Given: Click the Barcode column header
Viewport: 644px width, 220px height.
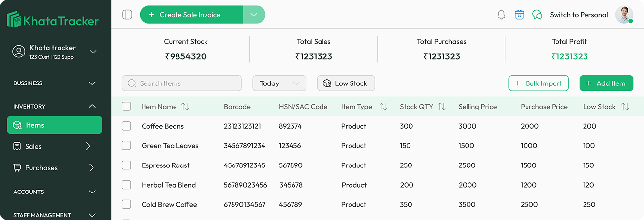Looking at the screenshot, I should [237, 107].
